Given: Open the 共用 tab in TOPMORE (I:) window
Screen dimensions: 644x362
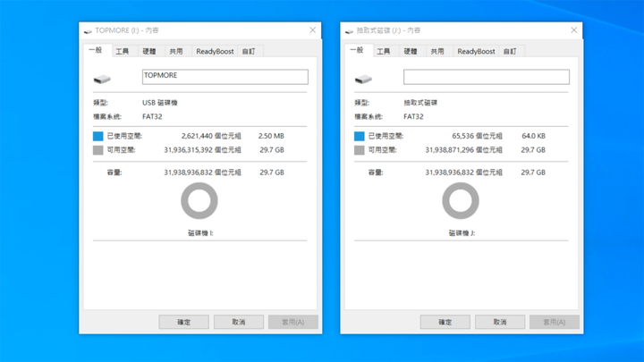Looking at the screenshot, I should pyautogui.click(x=176, y=51).
